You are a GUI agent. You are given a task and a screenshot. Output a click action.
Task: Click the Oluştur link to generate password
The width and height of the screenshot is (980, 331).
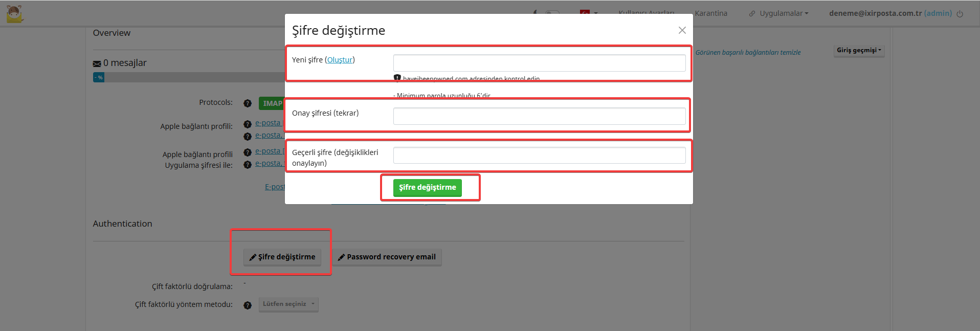pyautogui.click(x=340, y=60)
